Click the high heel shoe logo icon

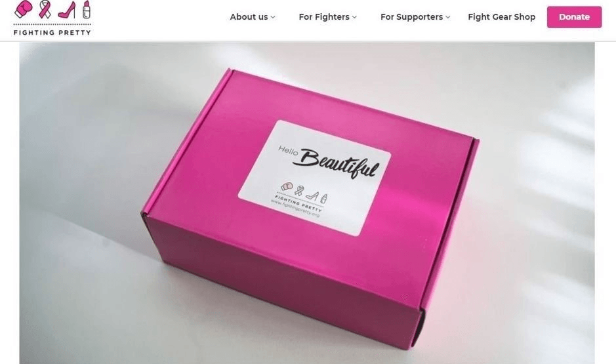[x=67, y=10]
